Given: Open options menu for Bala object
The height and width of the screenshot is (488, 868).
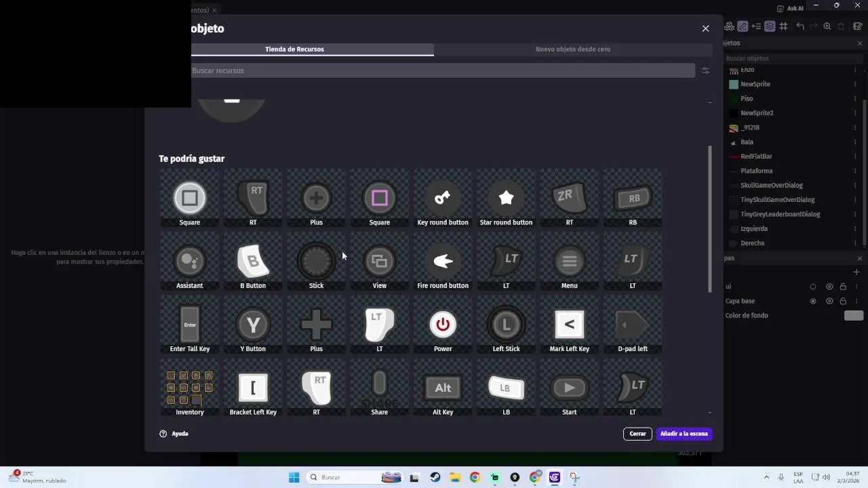Looking at the screenshot, I should [855, 142].
